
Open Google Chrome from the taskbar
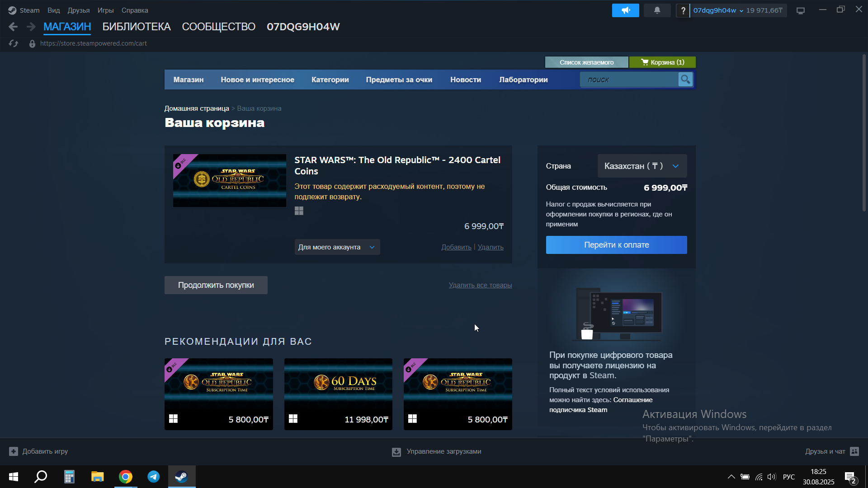126,477
